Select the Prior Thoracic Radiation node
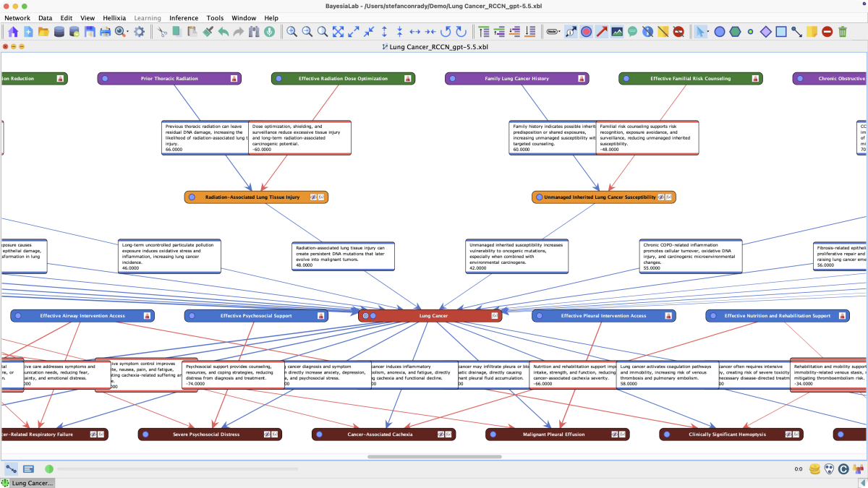 169,78
